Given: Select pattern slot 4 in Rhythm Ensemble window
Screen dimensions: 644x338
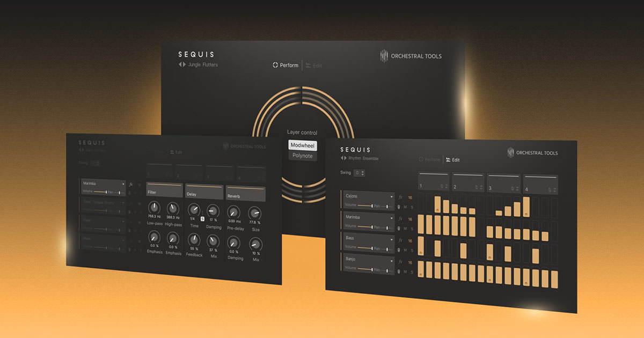Looking at the screenshot, I should (541, 184).
